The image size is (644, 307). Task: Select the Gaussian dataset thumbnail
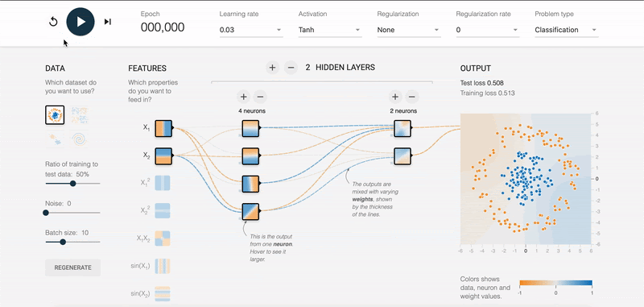[x=55, y=139]
